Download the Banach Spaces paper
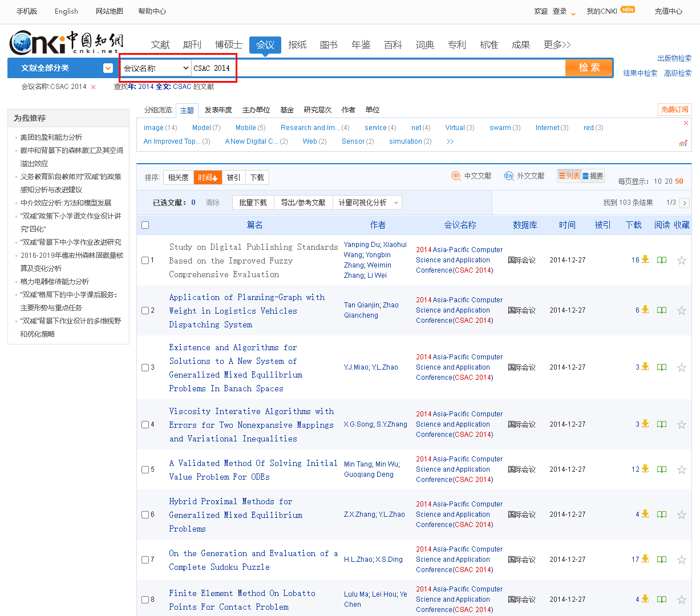This screenshot has width=700, height=616. pyautogui.click(x=645, y=367)
